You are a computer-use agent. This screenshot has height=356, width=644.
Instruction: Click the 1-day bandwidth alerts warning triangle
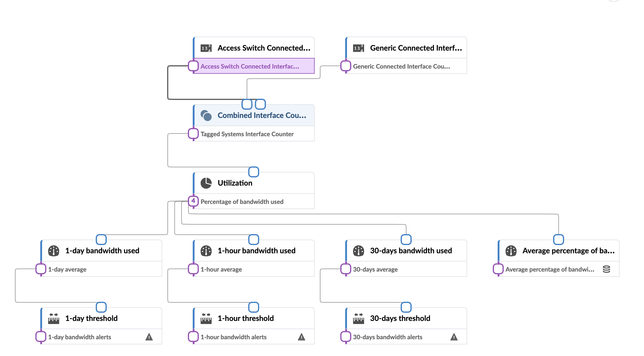tap(149, 337)
